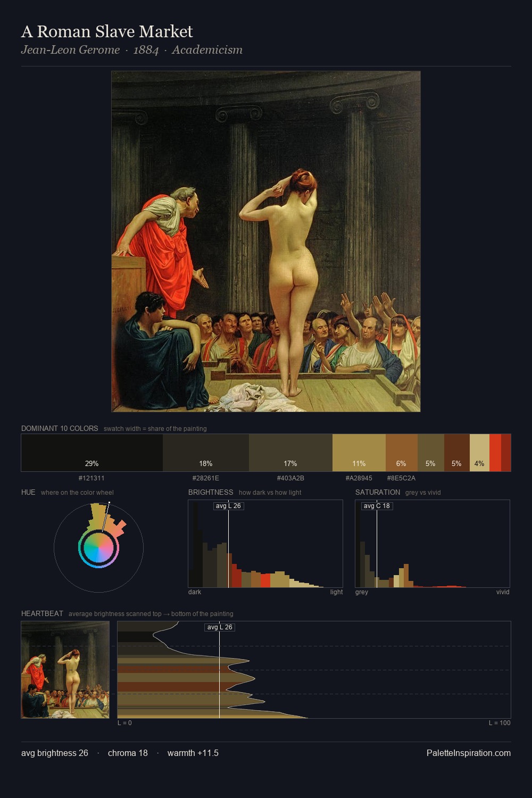Image resolution: width=532 pixels, height=798 pixels.
Task: Click the "chroma 18" footer stat
Action: pyautogui.click(x=128, y=753)
